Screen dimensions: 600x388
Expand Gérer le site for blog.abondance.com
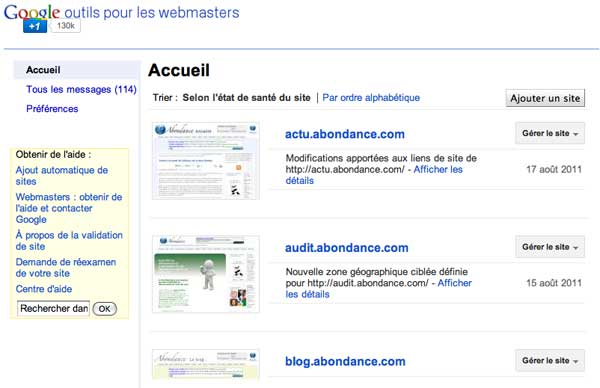point(550,360)
